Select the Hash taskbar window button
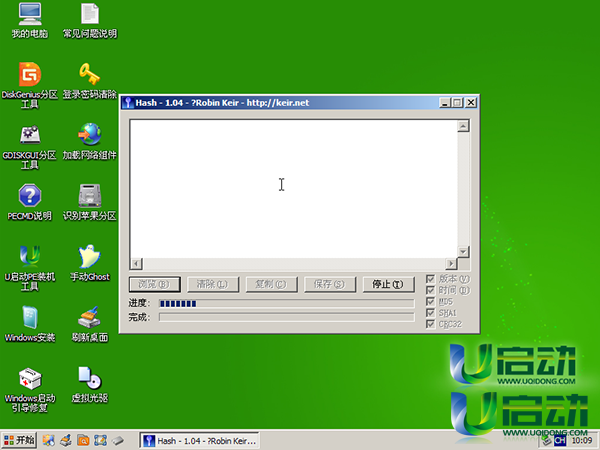This screenshot has height=450, width=600. [198, 439]
